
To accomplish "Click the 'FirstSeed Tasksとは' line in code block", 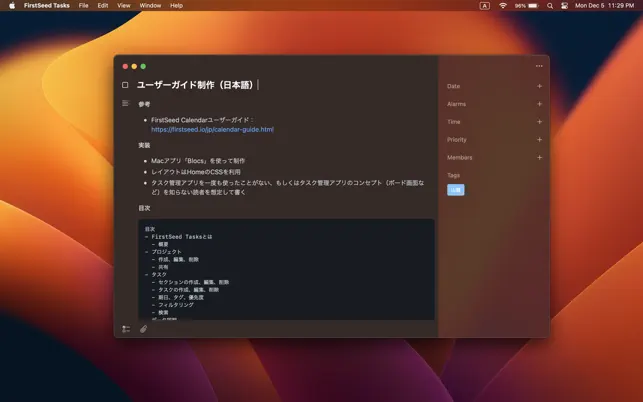I will (182, 237).
